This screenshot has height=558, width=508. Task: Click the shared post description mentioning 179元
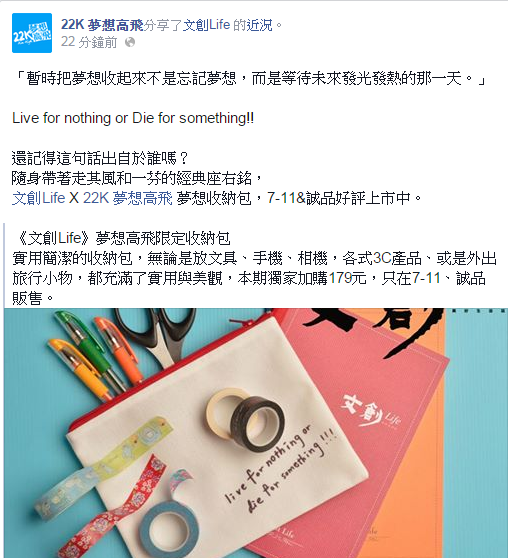[x=254, y=278]
